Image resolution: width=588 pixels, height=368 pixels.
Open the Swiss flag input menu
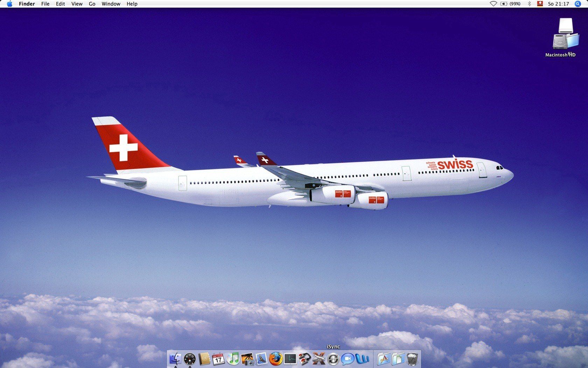pos(540,4)
